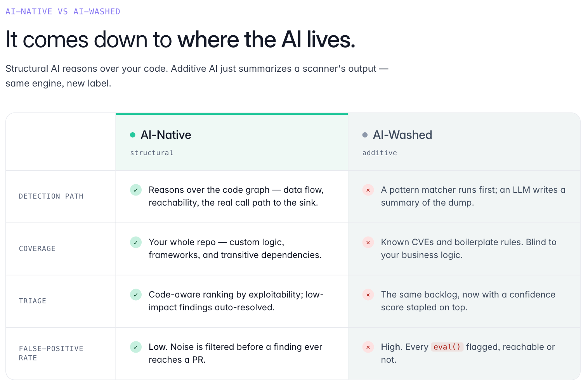The height and width of the screenshot is (391, 588).
Task: Click the COVERAGE row label
Action: pyautogui.click(x=37, y=249)
